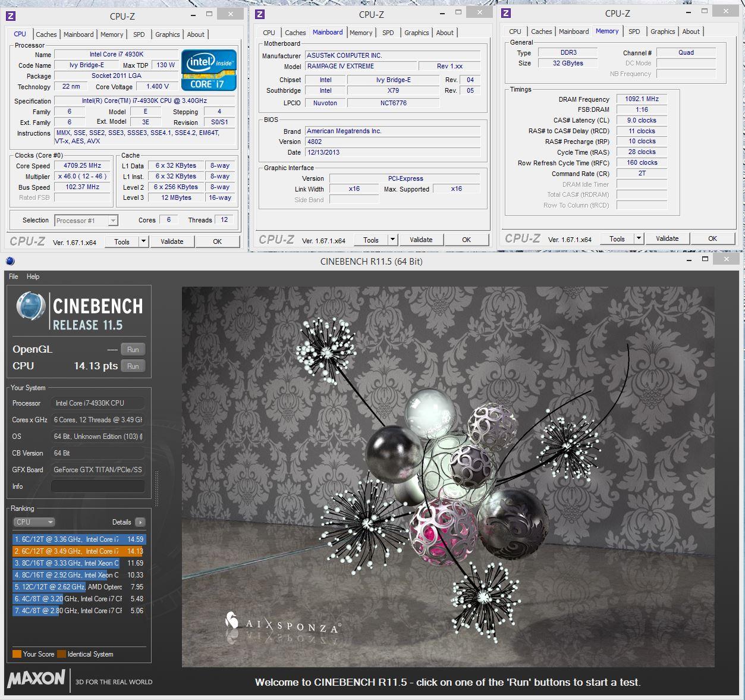Click the motherboard Model RAMPAGE IV EXTREME field
Screen dimensions: 745x700
(x=361, y=66)
